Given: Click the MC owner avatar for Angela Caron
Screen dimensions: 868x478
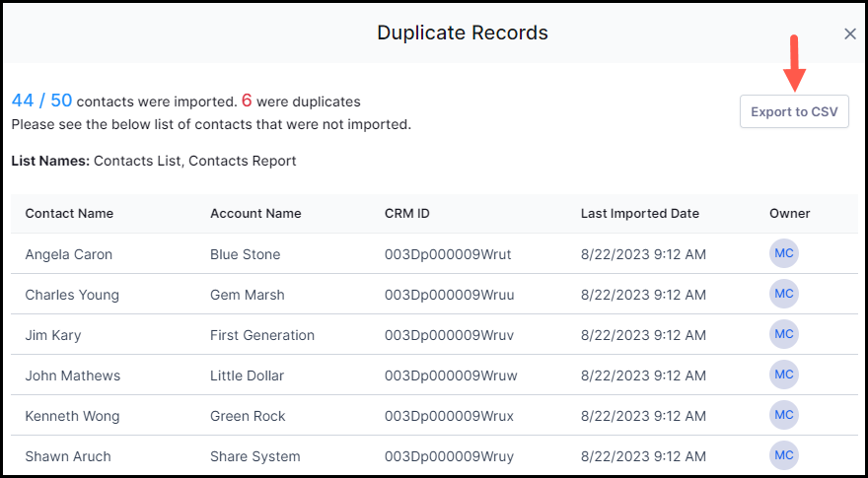Looking at the screenshot, I should pyautogui.click(x=784, y=253).
